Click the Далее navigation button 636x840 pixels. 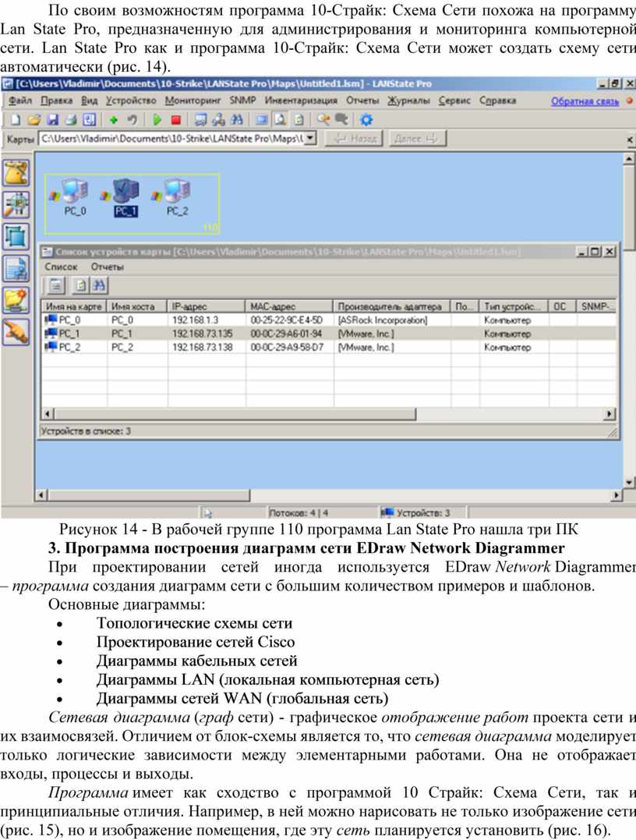pyautogui.click(x=417, y=139)
